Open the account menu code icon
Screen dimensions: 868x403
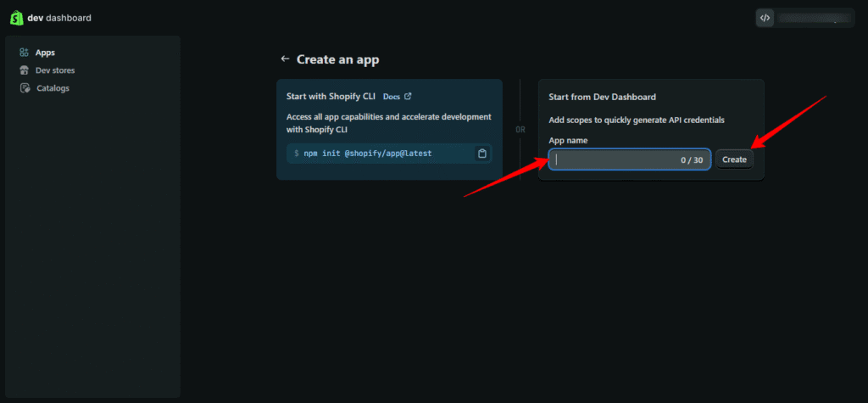click(x=765, y=18)
